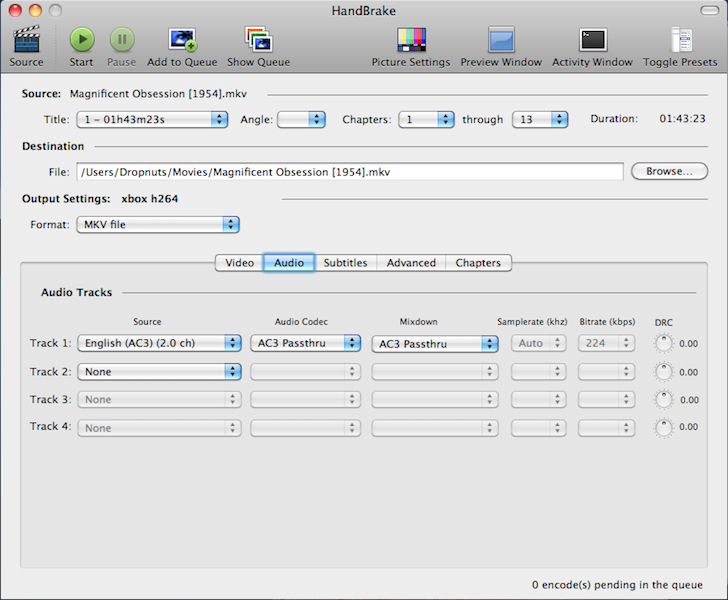The width and height of the screenshot is (728, 600).
Task: Close the HandBrake window with red button
Action: (15, 10)
